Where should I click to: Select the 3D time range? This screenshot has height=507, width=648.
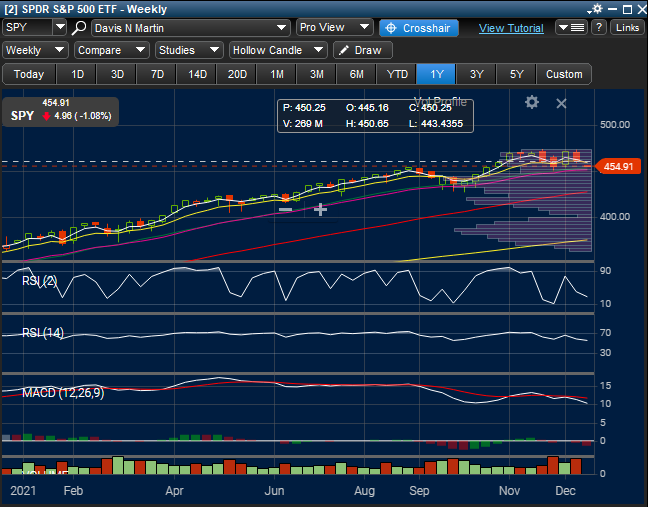coord(117,74)
